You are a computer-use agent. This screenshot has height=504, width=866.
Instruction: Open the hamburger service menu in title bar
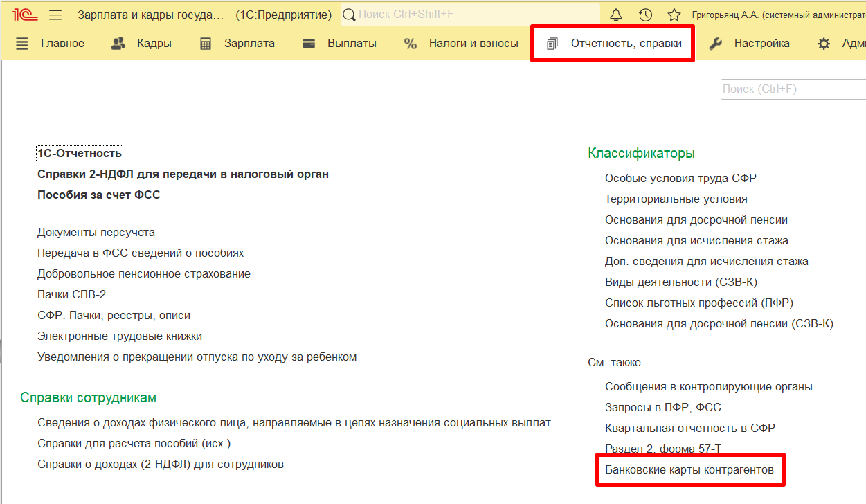click(x=56, y=15)
